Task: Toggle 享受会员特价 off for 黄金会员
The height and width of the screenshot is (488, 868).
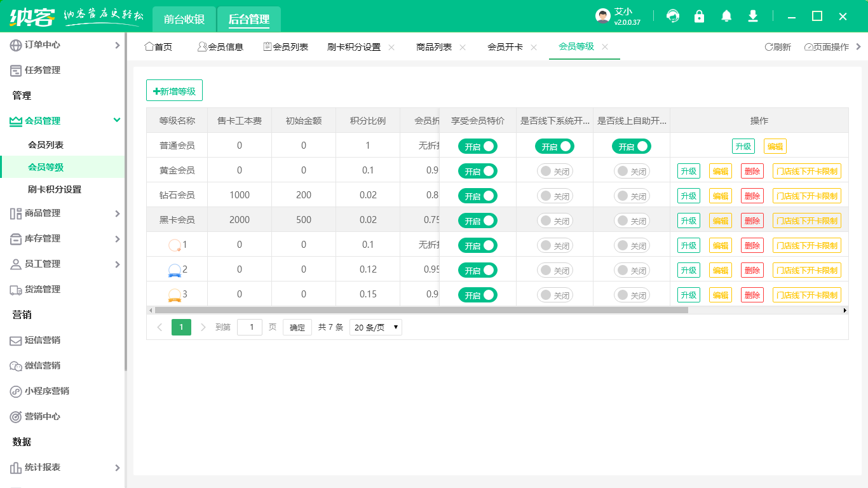Action: click(x=477, y=170)
